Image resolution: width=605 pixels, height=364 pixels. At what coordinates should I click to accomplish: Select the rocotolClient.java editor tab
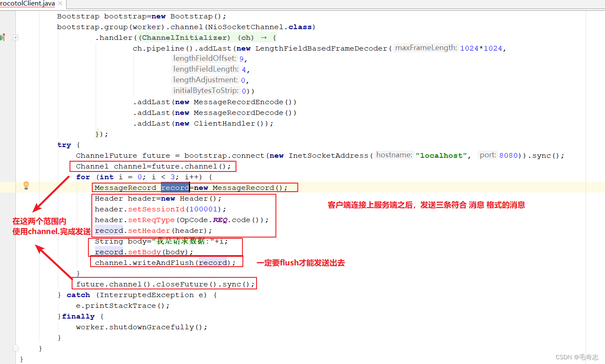click(x=27, y=3)
